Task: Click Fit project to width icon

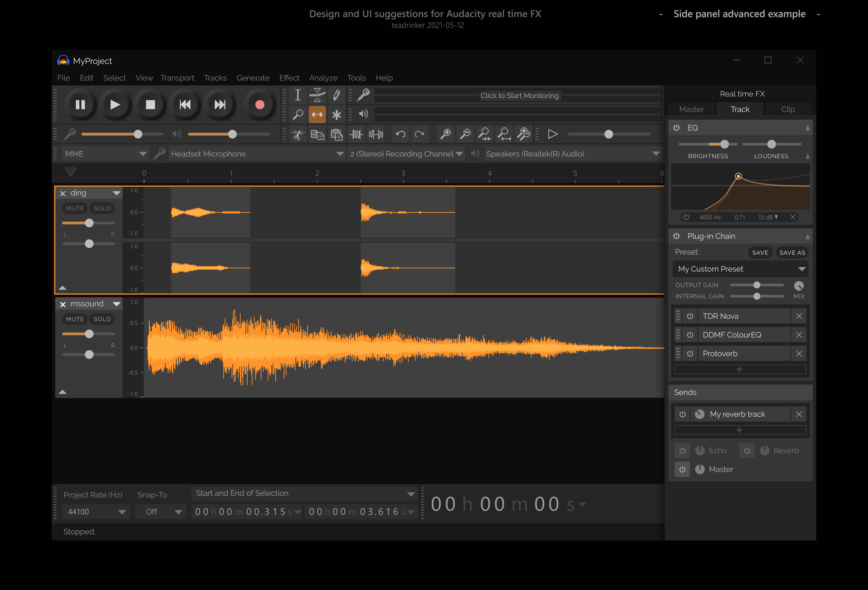Action: tap(504, 134)
